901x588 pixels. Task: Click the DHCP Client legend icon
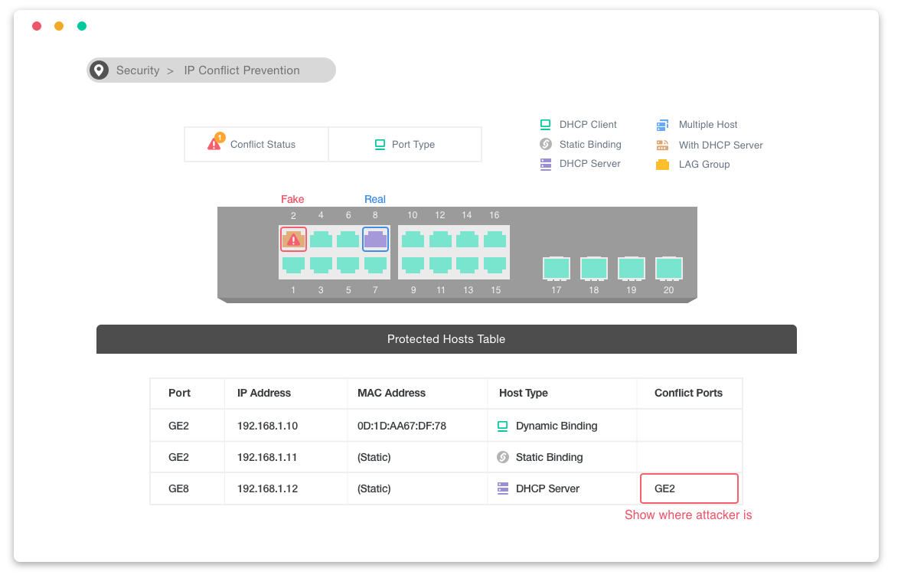click(x=545, y=125)
